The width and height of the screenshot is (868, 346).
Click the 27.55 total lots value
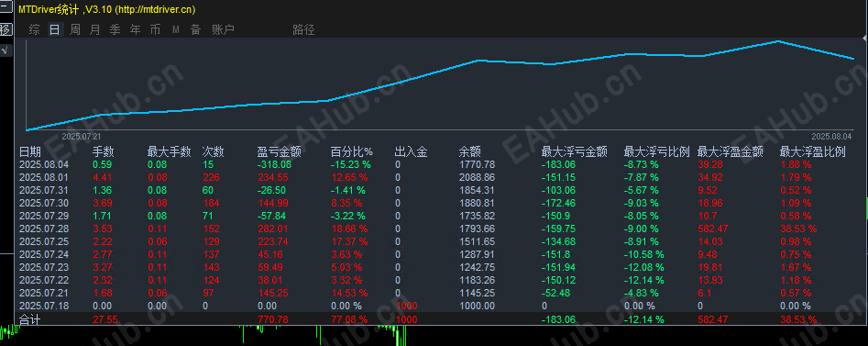(104, 319)
